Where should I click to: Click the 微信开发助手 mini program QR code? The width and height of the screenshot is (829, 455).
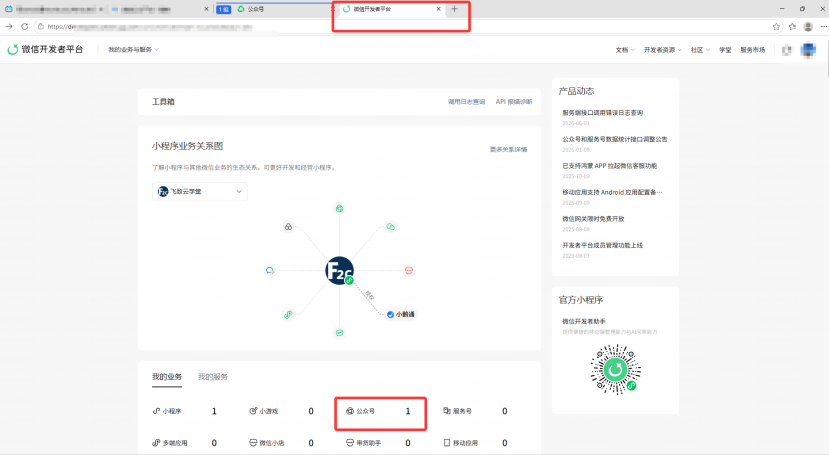pos(615,370)
